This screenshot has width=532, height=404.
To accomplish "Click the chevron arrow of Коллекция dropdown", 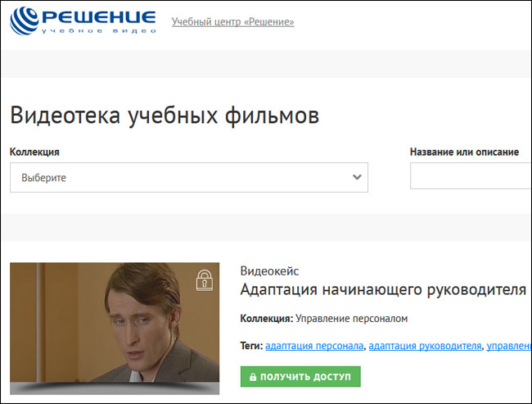I will (357, 177).
